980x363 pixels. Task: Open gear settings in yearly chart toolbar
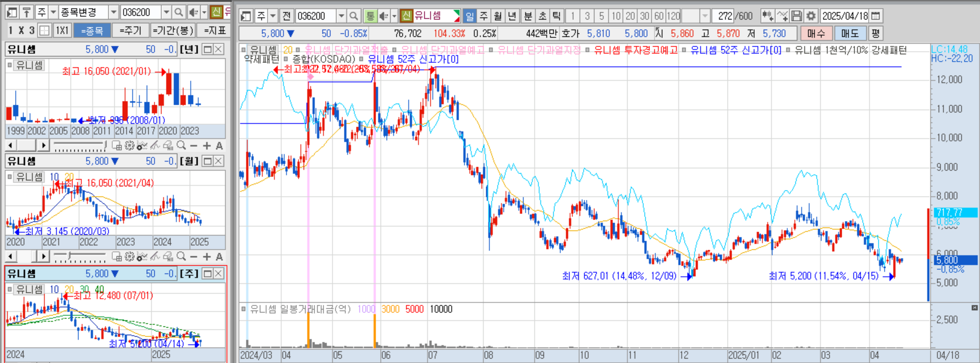point(129,146)
